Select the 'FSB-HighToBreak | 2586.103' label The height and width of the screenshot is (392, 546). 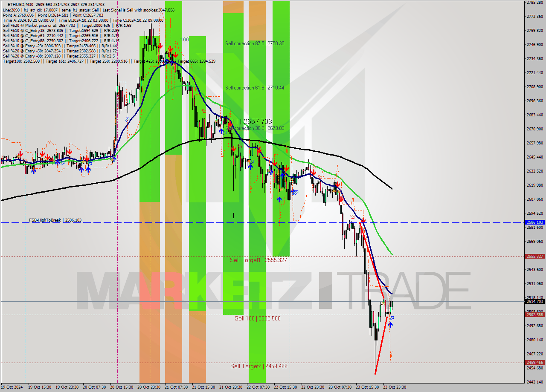[x=55, y=220]
